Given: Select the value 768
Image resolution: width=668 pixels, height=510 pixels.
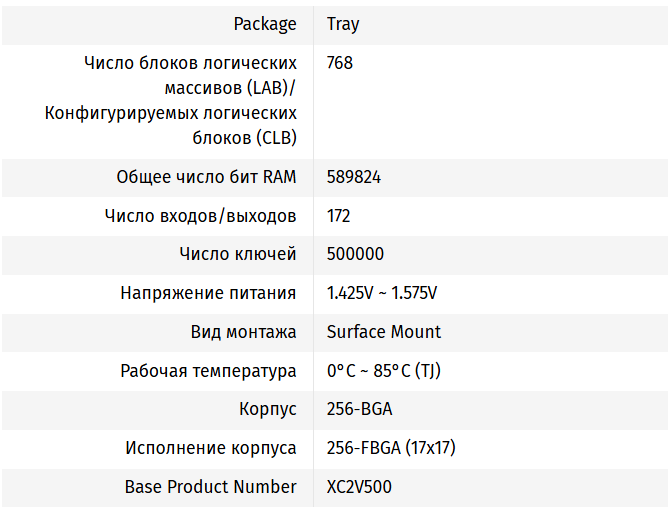Looking at the screenshot, I should pyautogui.click(x=340, y=63).
